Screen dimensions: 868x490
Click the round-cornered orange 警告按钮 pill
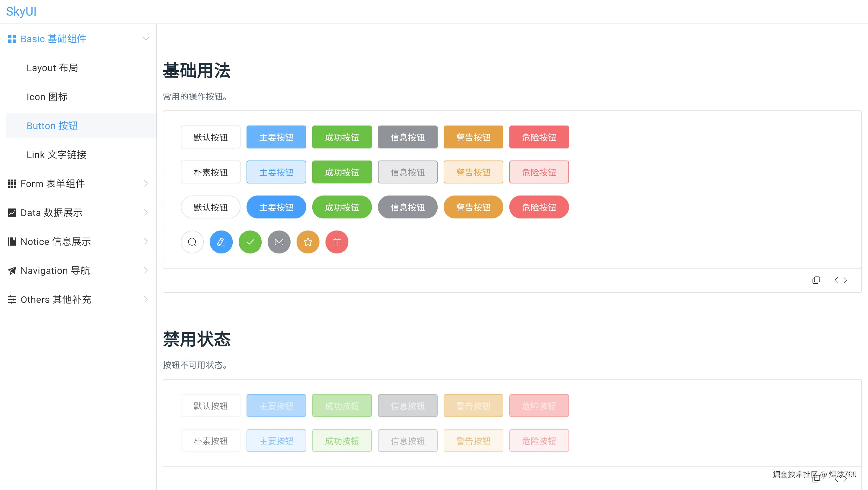point(473,207)
